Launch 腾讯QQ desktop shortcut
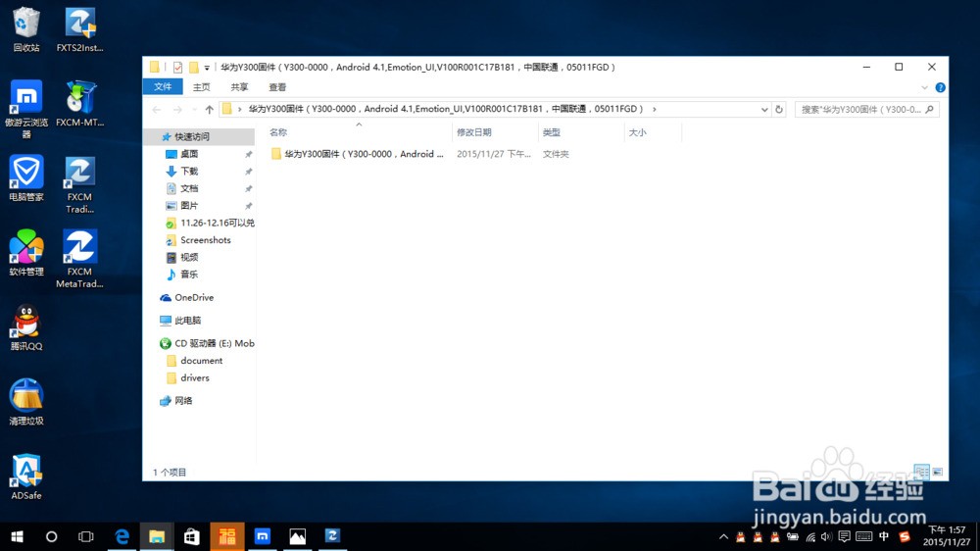This screenshot has height=551, width=980. [x=26, y=327]
